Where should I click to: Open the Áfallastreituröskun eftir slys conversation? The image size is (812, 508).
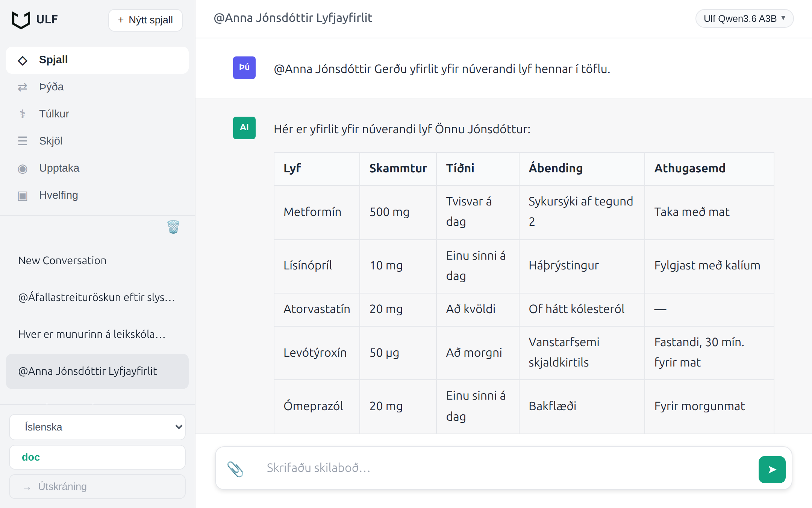(97, 297)
